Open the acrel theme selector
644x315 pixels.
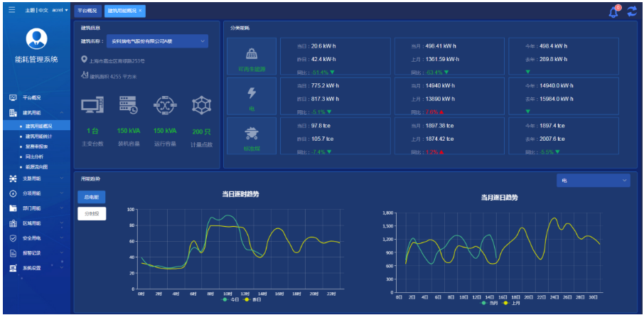tap(60, 11)
